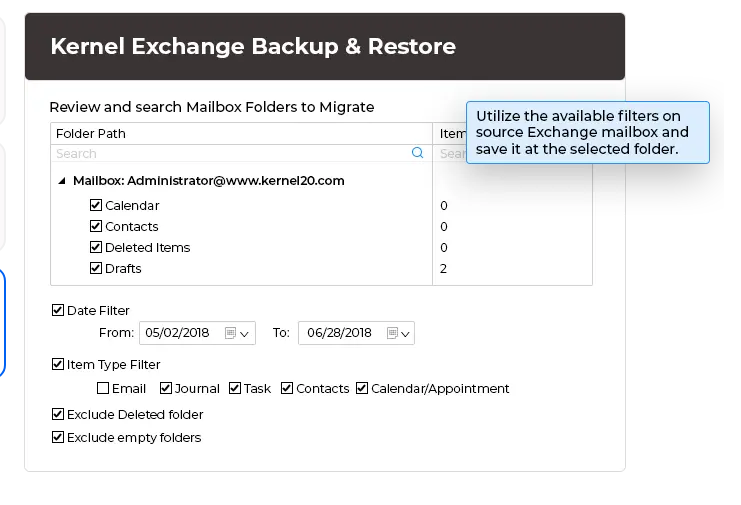Uncheck the Calendar/Appointment item type
This screenshot has width=741, height=505.
[362, 388]
